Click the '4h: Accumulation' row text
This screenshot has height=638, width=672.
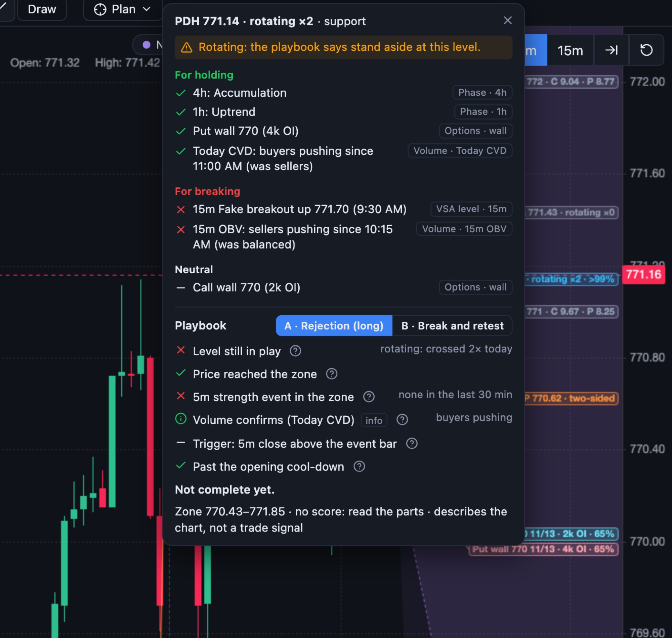[240, 93]
